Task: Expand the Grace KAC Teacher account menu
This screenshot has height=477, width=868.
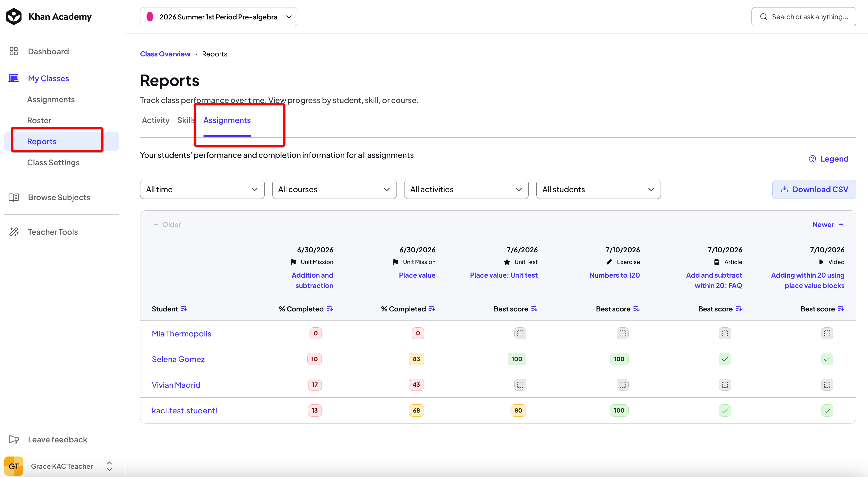Action: coord(109,466)
